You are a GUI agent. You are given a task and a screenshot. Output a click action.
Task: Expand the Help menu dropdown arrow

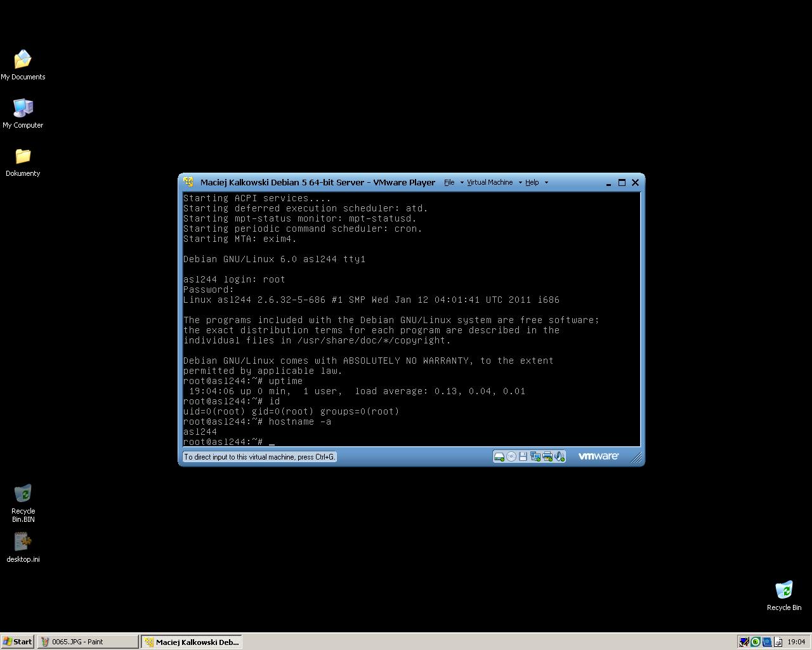(546, 183)
